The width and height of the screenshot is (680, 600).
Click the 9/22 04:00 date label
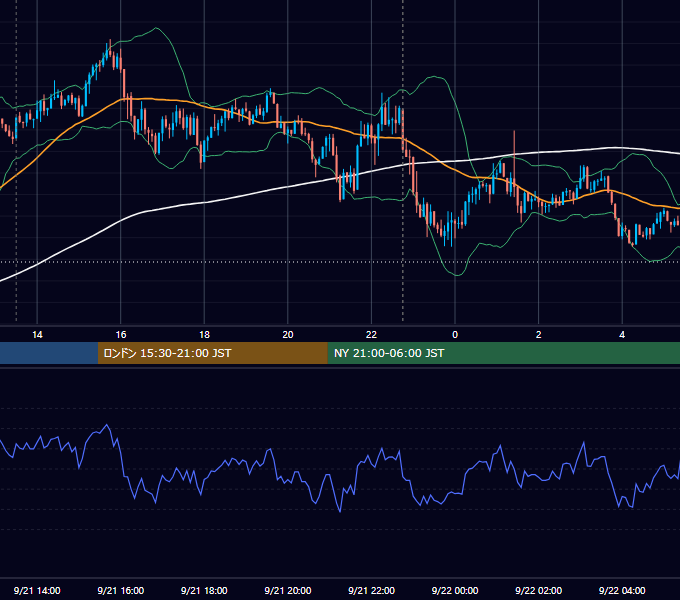pyautogui.click(x=622, y=590)
